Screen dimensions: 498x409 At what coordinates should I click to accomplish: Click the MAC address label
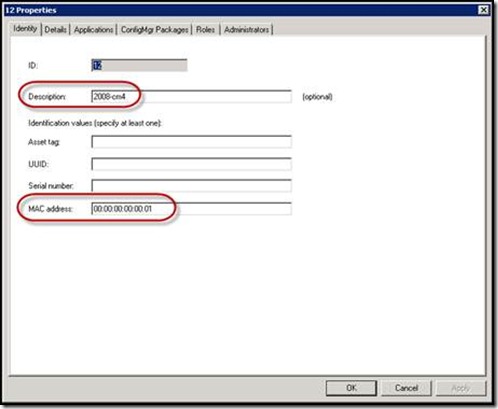tap(50, 209)
